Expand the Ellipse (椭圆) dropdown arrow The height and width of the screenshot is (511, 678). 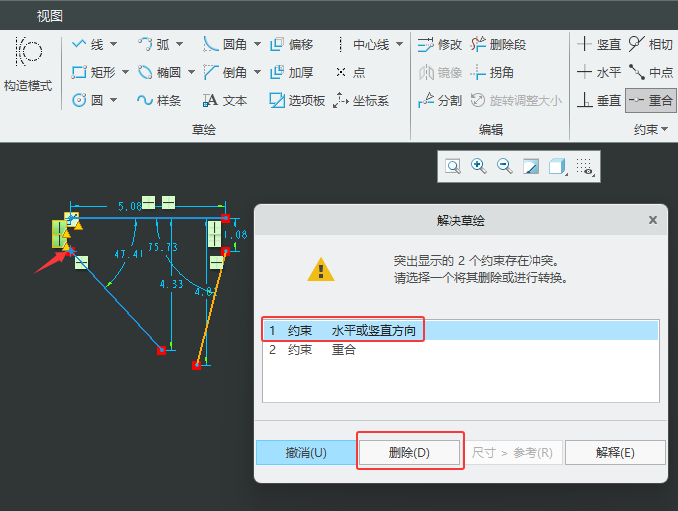[191, 72]
